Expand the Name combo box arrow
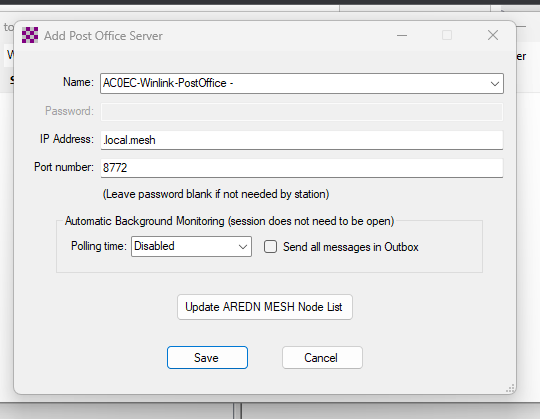 495,84
